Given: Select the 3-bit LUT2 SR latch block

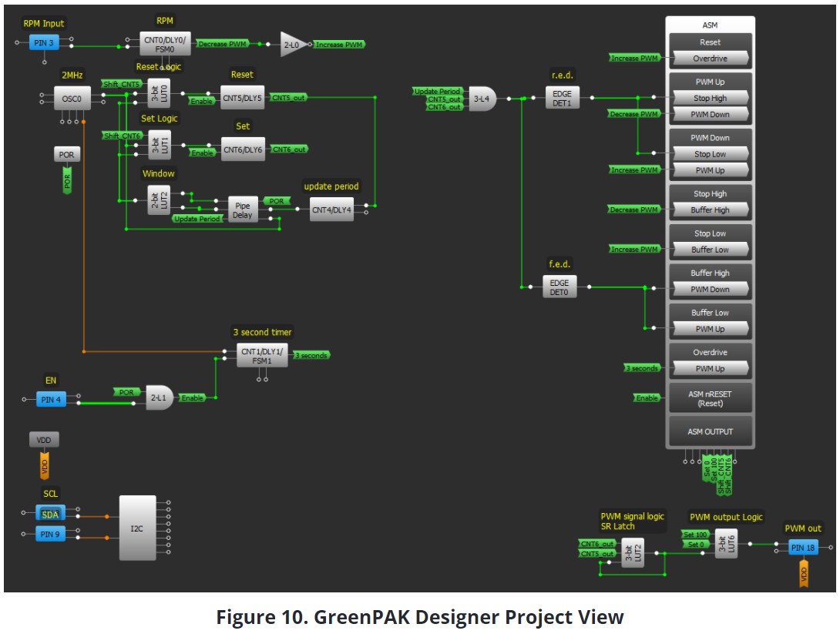Looking at the screenshot, I should click(633, 552).
